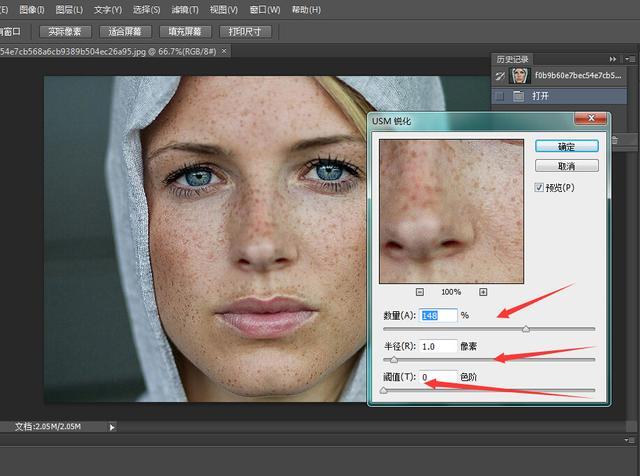The image size is (640, 476).
Task: Open the 帮助(H) menu
Action: [306, 9]
